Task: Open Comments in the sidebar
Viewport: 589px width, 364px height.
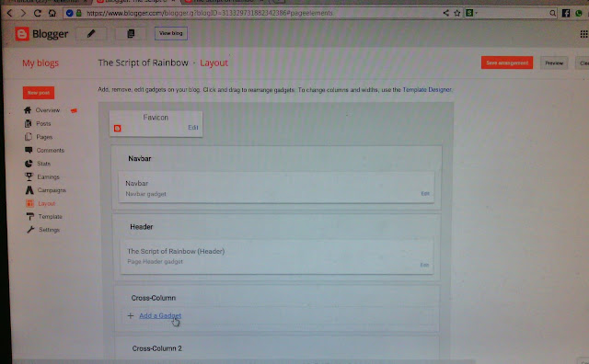Action: [51, 150]
